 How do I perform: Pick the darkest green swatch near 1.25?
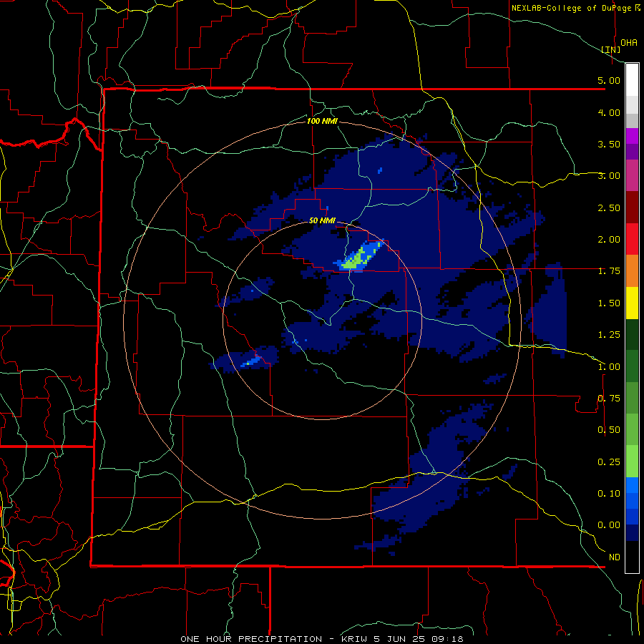(x=632, y=335)
